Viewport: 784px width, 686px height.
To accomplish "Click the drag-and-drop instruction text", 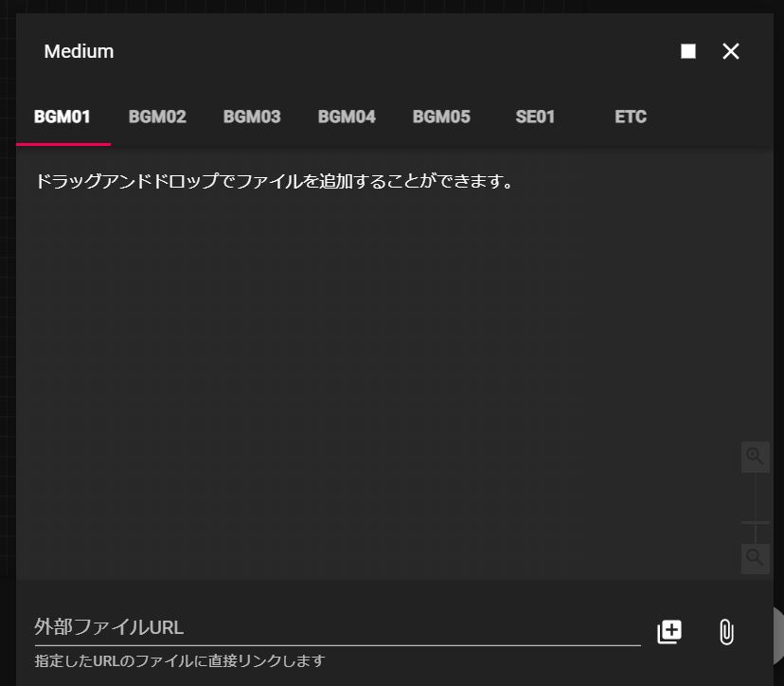I will [275, 181].
